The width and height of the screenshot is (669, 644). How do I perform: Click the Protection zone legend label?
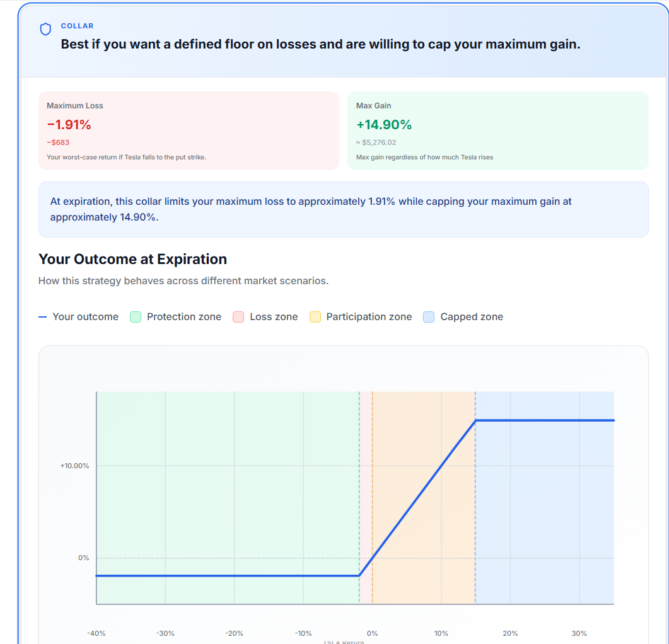184,317
